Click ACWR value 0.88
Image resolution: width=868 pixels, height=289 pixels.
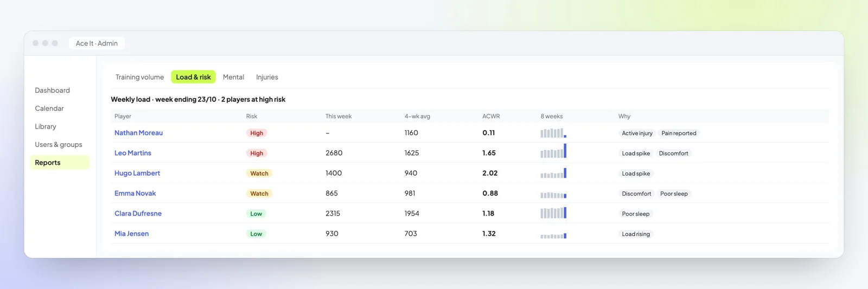pos(490,193)
